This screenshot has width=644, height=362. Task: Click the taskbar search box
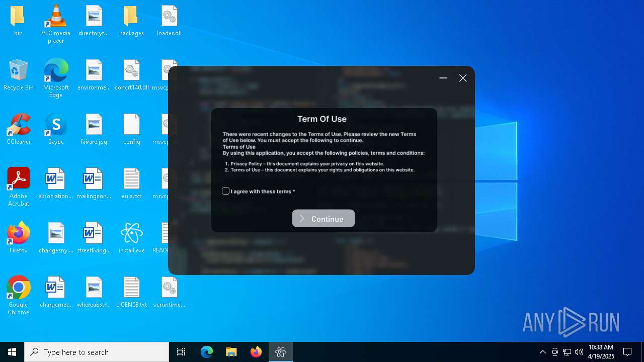click(x=97, y=352)
